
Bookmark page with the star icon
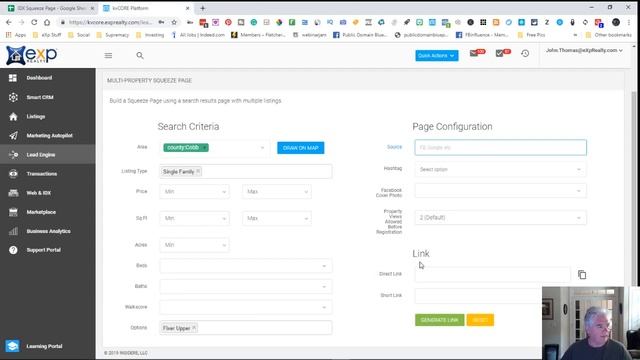pyautogui.click(x=174, y=22)
